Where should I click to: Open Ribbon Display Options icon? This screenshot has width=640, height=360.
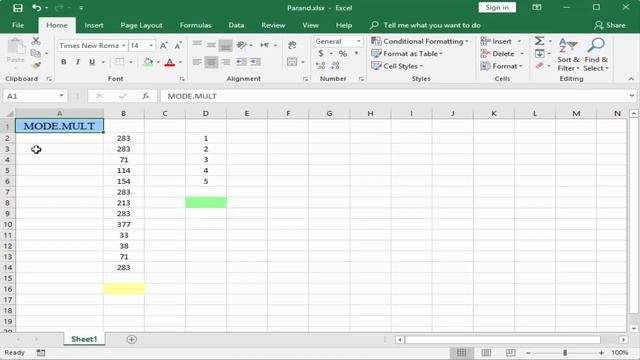pyautogui.click(x=537, y=8)
